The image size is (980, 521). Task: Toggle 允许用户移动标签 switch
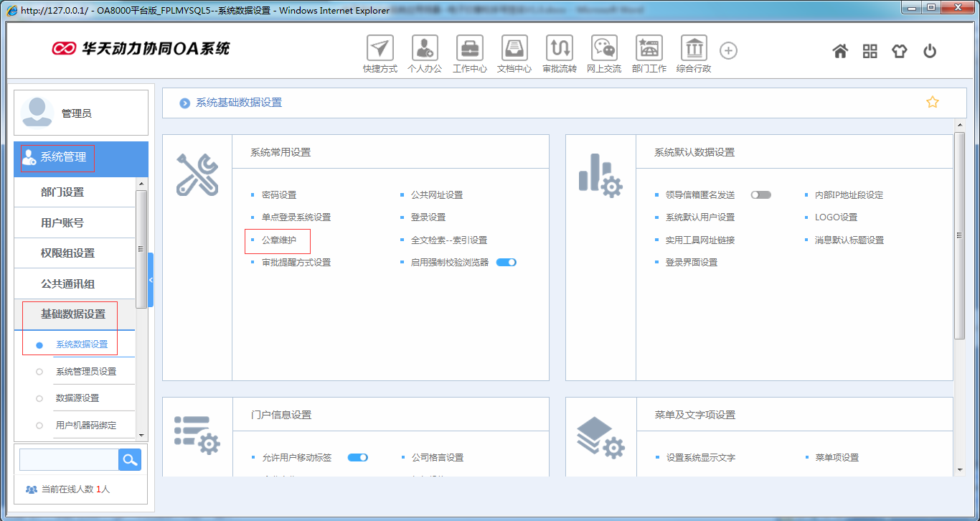[358, 457]
